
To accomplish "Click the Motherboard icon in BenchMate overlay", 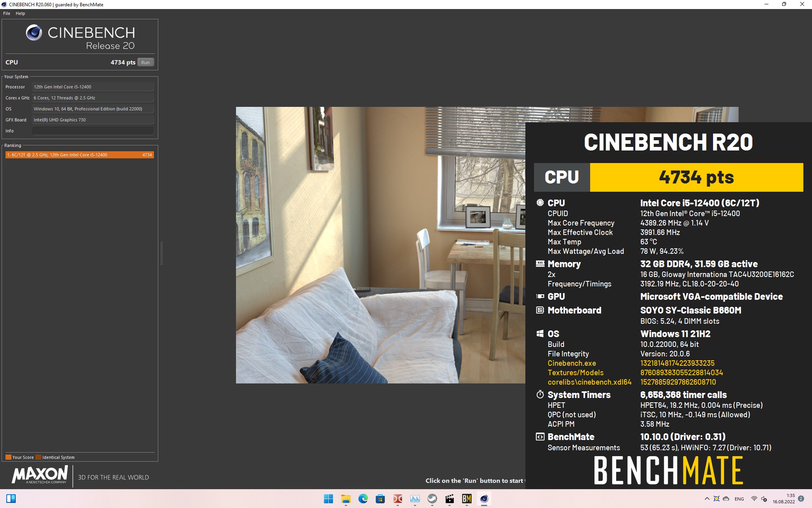I will tap(540, 310).
